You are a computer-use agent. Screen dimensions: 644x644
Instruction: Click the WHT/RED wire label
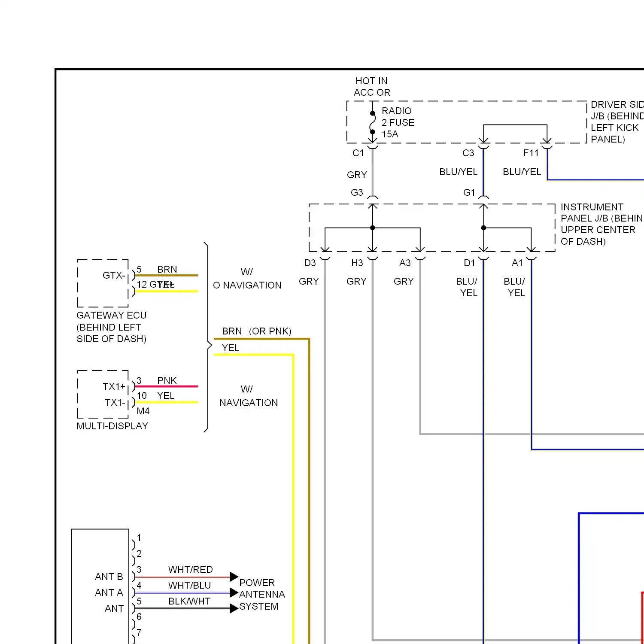tap(191, 570)
